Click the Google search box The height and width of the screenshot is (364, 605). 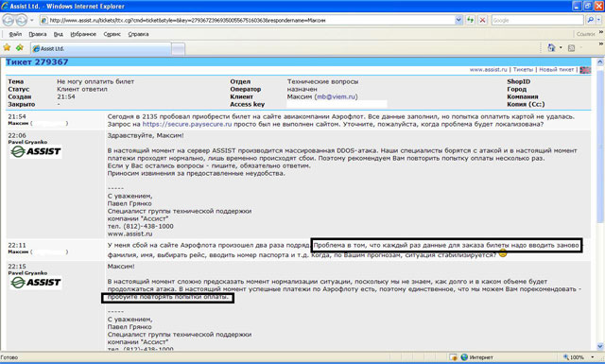coord(537,20)
